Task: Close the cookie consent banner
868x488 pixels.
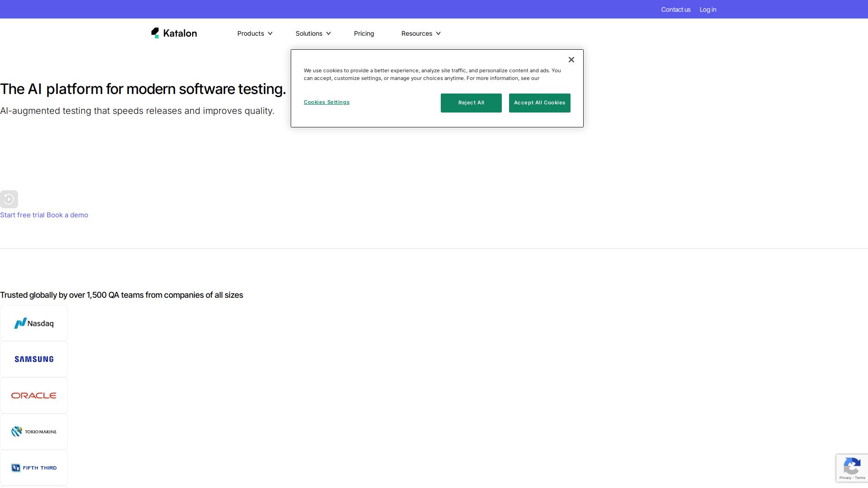Action: (571, 60)
